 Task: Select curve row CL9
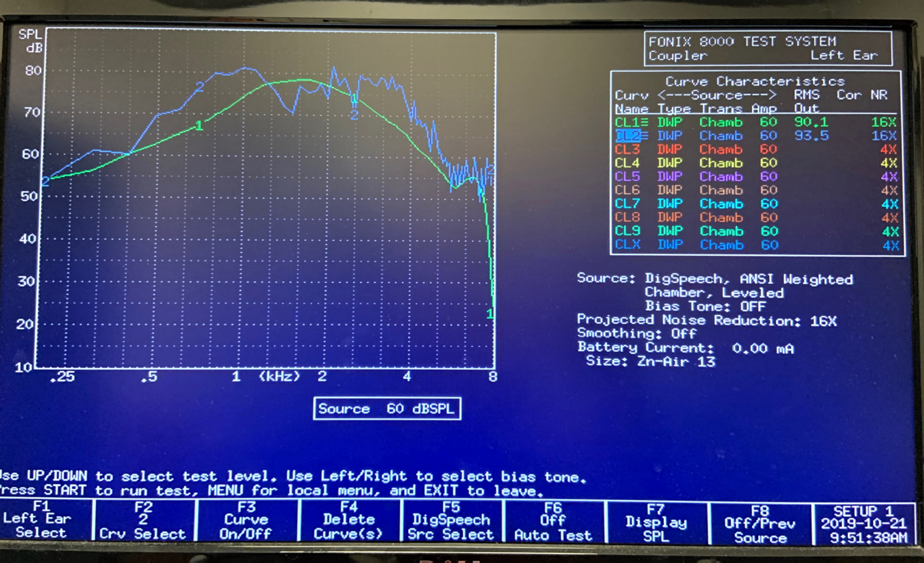[756, 231]
